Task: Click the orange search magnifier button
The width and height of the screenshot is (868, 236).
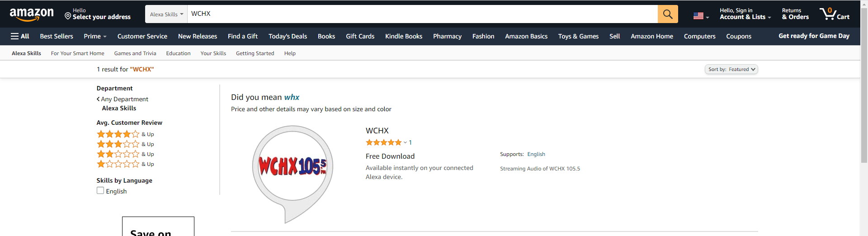Action: pyautogui.click(x=668, y=14)
